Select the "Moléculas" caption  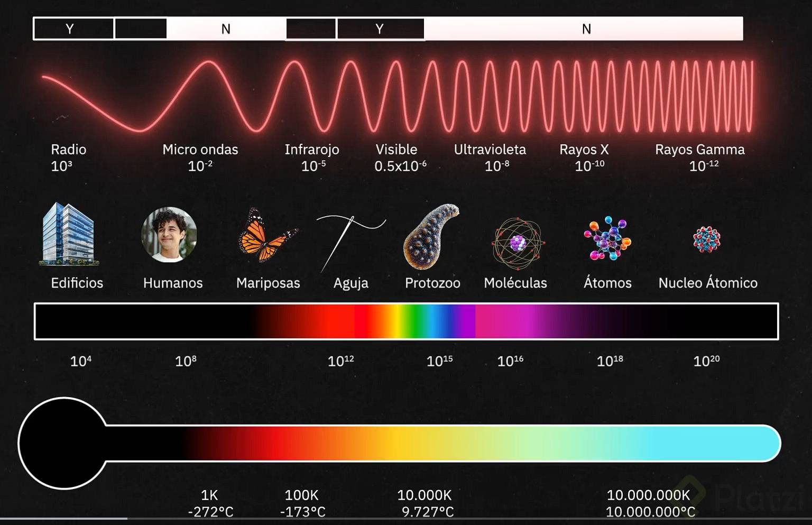point(515,283)
